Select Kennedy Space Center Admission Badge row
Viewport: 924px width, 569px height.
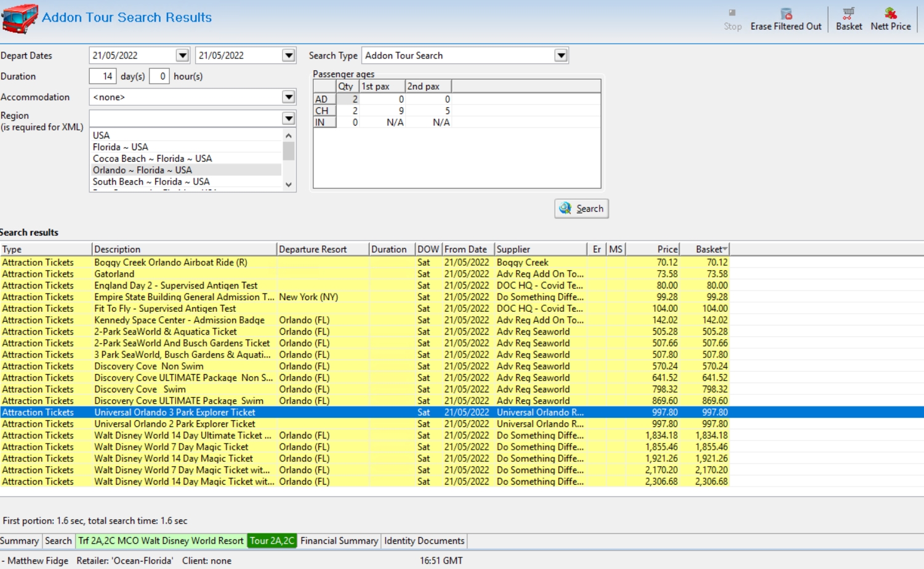(x=179, y=320)
